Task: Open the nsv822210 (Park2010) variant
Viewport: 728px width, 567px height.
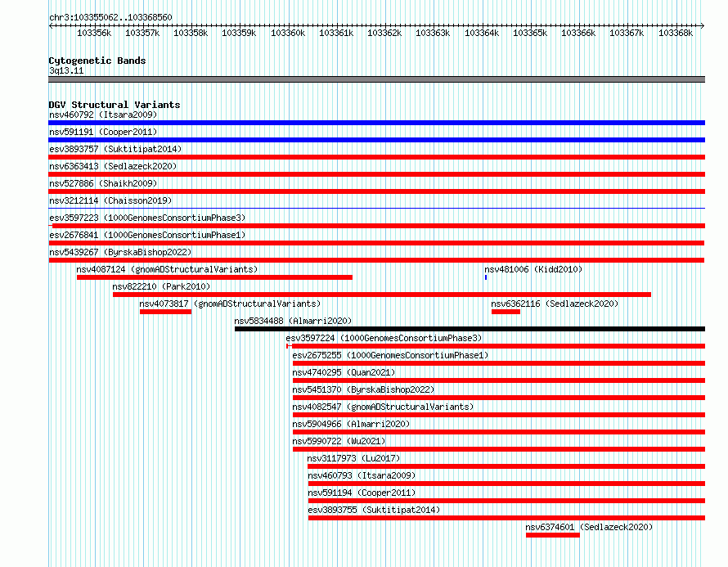Action: pyautogui.click(x=161, y=286)
